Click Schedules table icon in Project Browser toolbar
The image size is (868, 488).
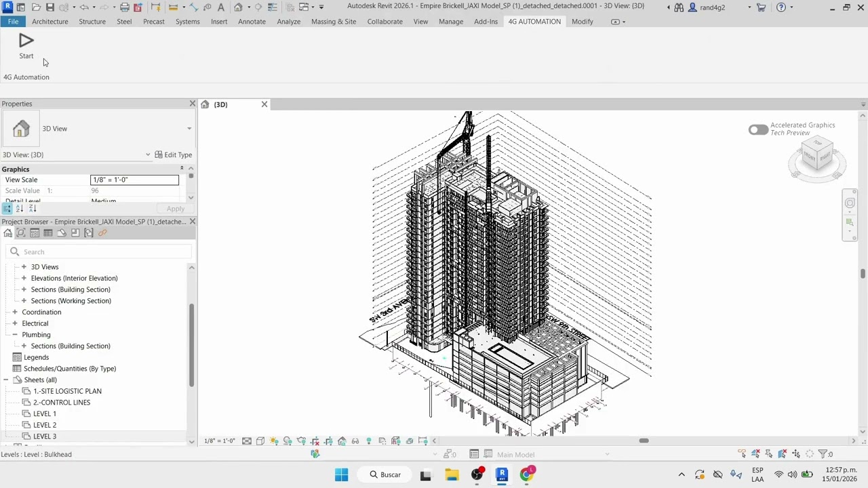pyautogui.click(x=48, y=232)
